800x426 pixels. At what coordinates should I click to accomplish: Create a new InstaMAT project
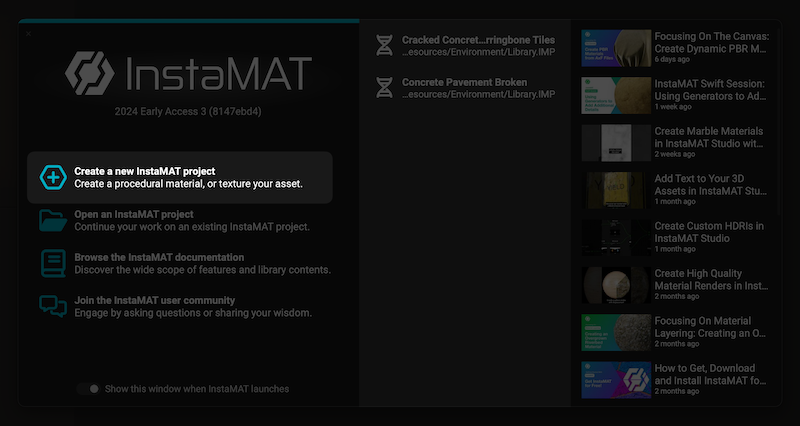180,178
